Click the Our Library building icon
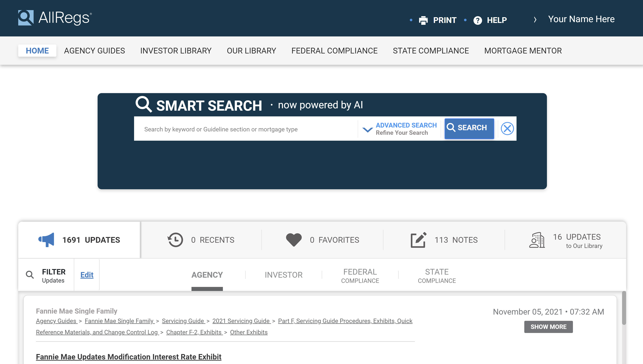The image size is (643, 364). [537, 240]
